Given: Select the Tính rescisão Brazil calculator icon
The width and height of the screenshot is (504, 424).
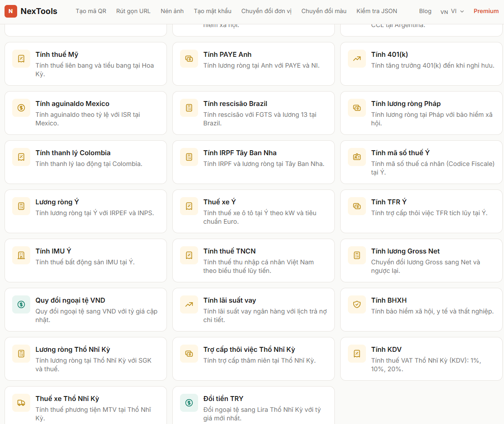Looking at the screenshot, I should coord(189,108).
